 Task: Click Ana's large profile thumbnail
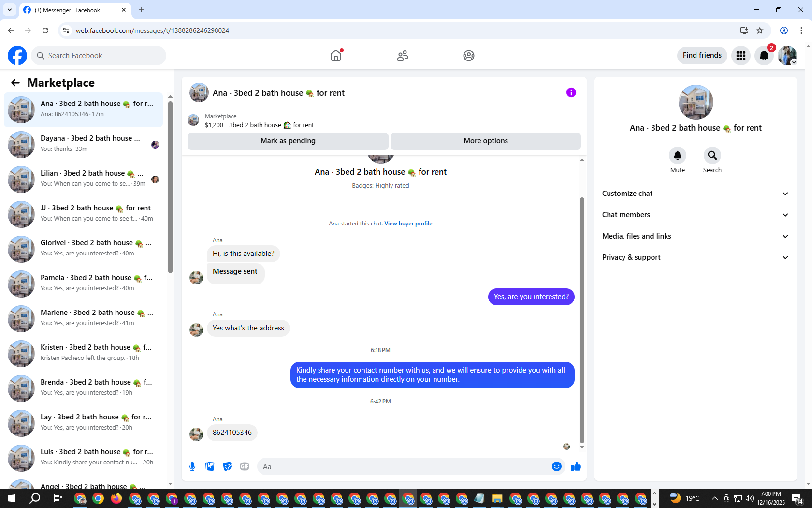[x=696, y=102]
